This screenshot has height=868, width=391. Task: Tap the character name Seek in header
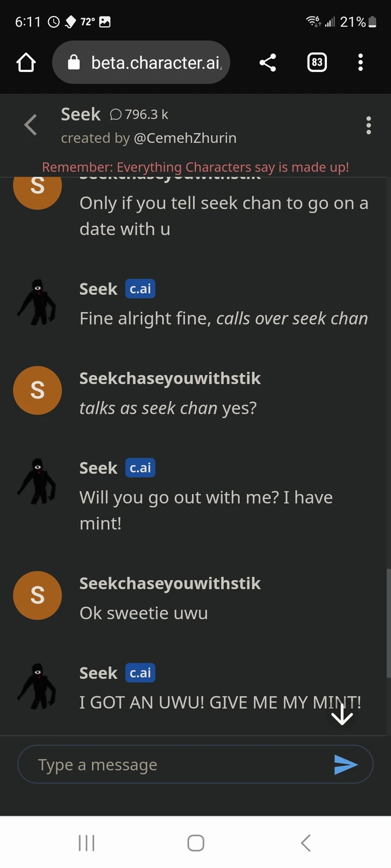click(x=81, y=114)
